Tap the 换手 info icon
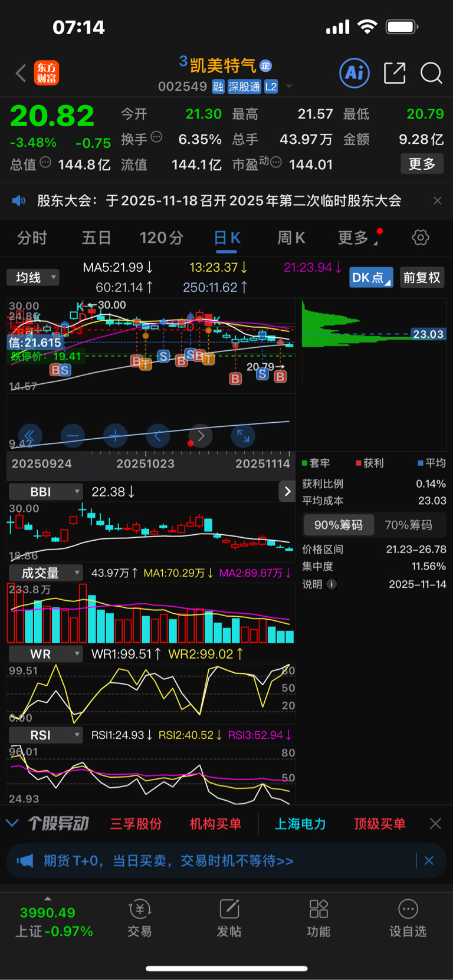Viewport: 453px width, 980px height. (156, 137)
